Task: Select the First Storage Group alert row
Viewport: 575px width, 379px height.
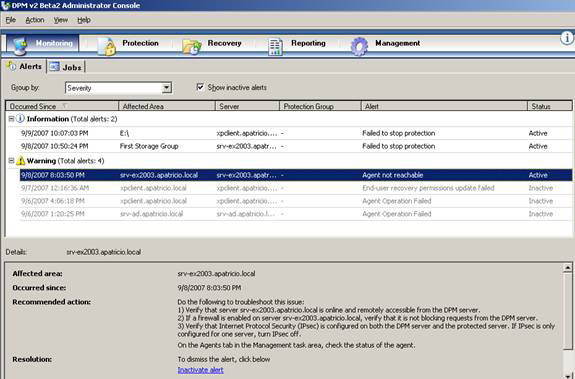Action: point(296,146)
